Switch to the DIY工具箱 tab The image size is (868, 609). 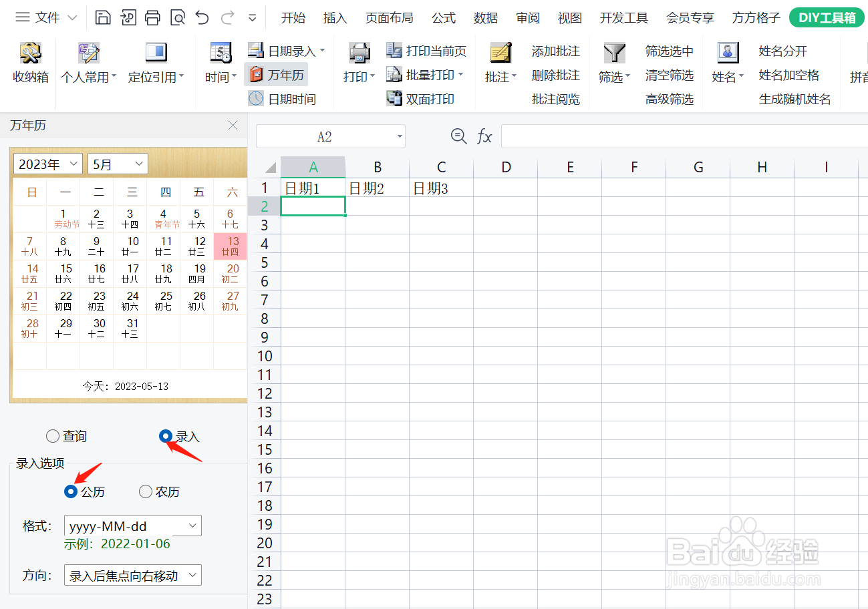(827, 18)
